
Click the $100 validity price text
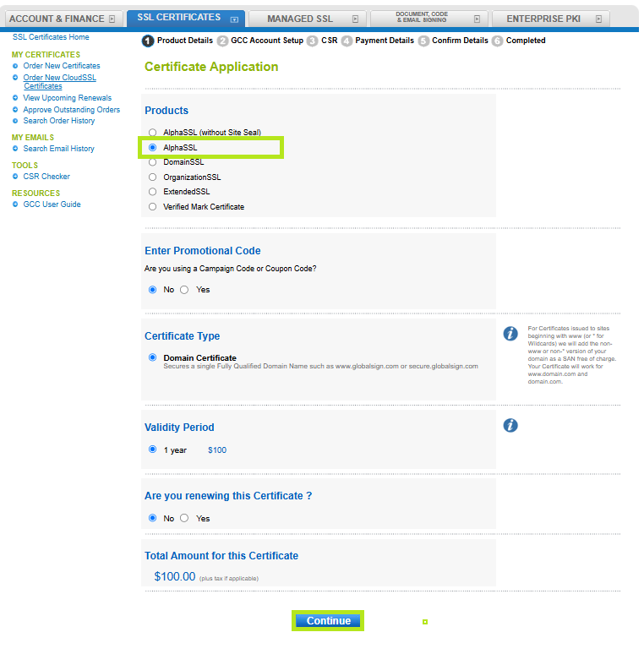217,450
